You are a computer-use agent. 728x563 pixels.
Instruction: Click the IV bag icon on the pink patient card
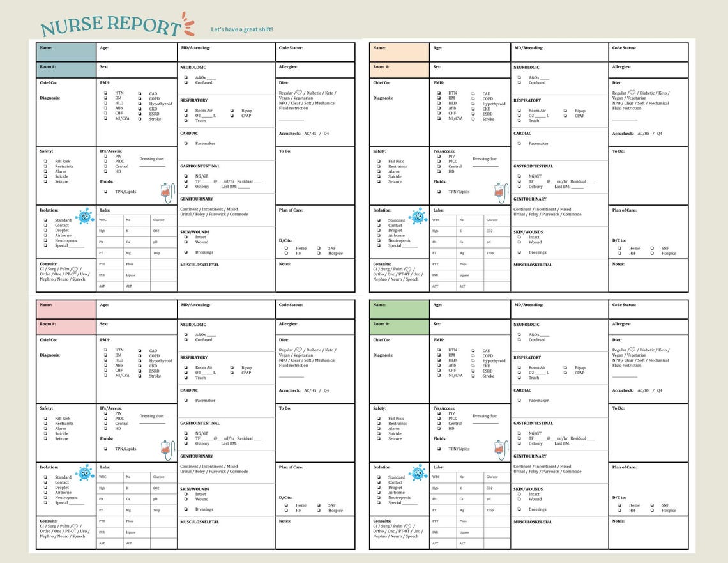pyautogui.click(x=165, y=446)
